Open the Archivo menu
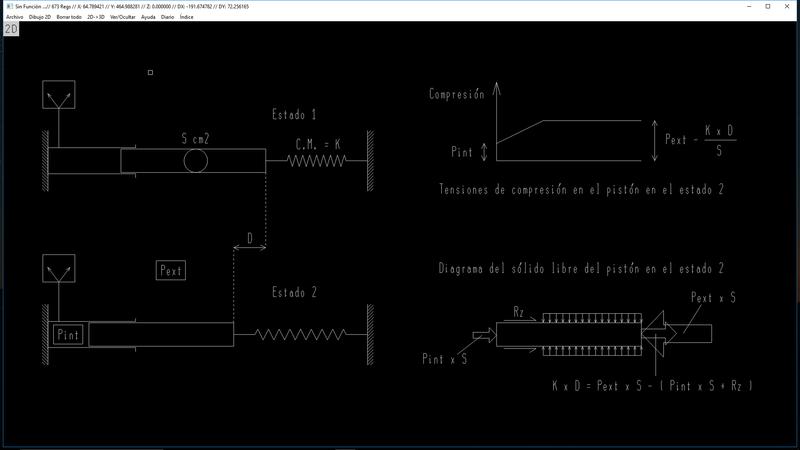The width and height of the screenshot is (800, 450). [14, 17]
